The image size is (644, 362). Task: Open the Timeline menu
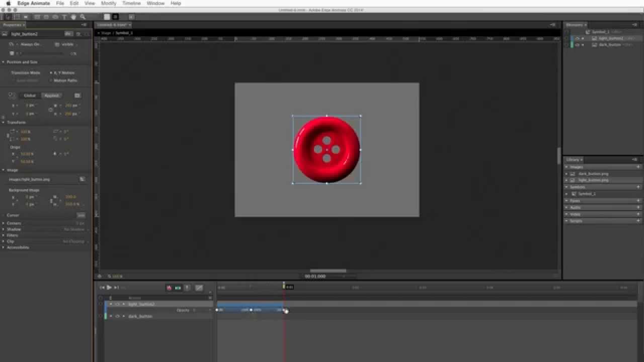pyautogui.click(x=131, y=3)
